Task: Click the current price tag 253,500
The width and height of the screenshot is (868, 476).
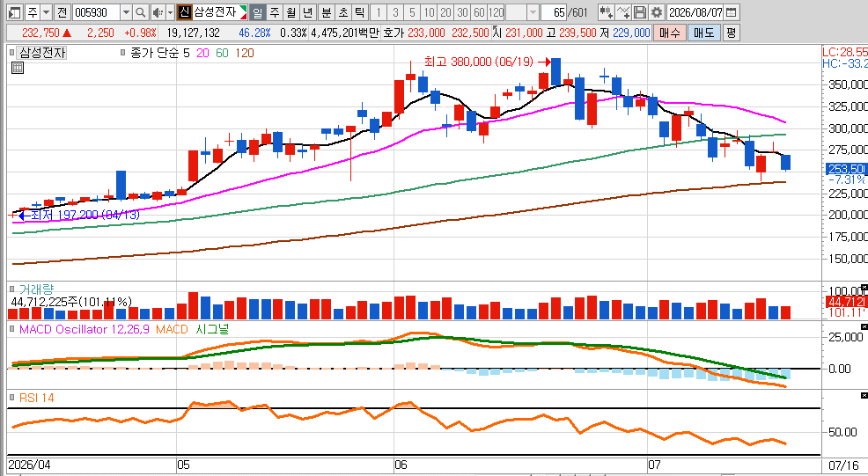Action: (x=847, y=169)
